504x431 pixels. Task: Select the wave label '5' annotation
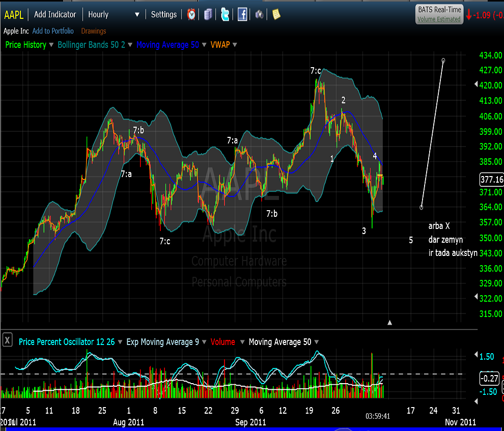click(411, 240)
